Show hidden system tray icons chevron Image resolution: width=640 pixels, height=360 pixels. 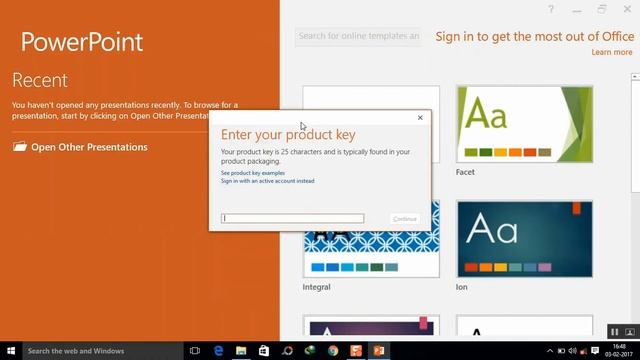click(550, 351)
